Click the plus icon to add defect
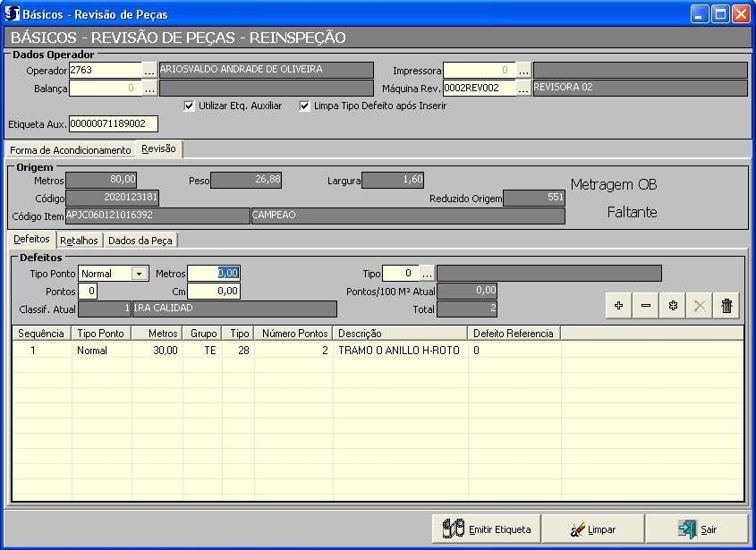This screenshot has width=756, height=550. (x=618, y=306)
